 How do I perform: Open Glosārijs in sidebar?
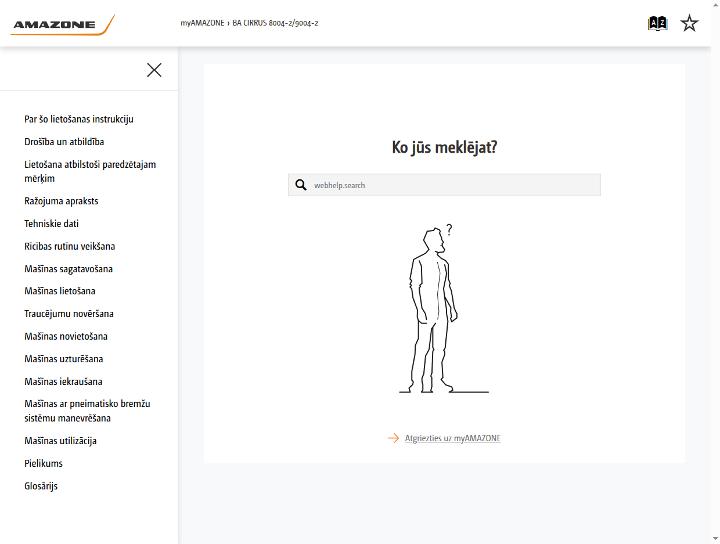[x=41, y=486]
